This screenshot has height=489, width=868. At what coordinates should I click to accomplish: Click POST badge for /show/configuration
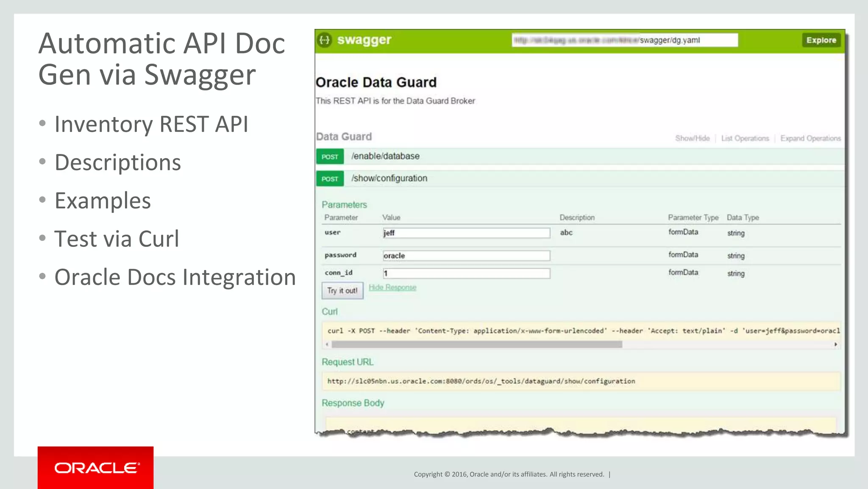(x=330, y=179)
